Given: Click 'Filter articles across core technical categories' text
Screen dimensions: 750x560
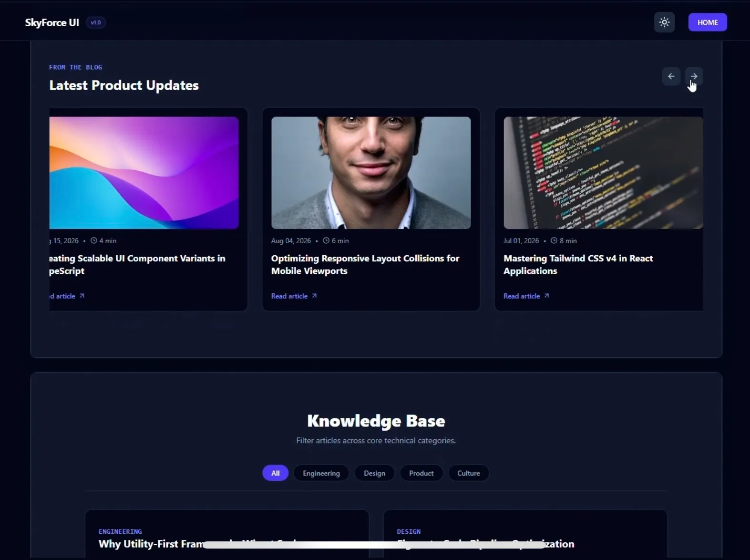Looking at the screenshot, I should coord(376,440).
